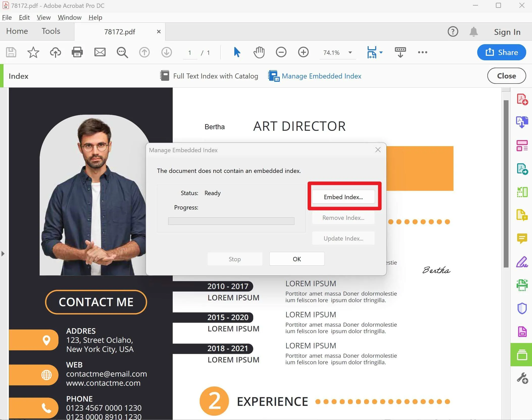Open the View menu

pyautogui.click(x=43, y=17)
